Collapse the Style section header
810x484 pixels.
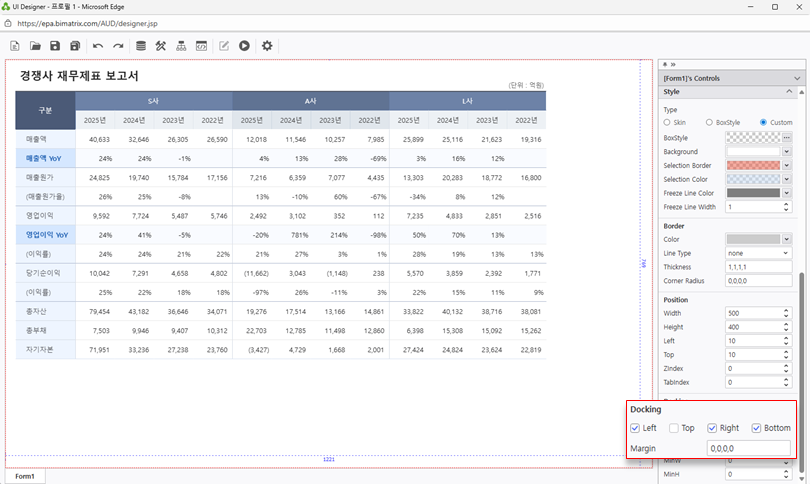(x=788, y=92)
